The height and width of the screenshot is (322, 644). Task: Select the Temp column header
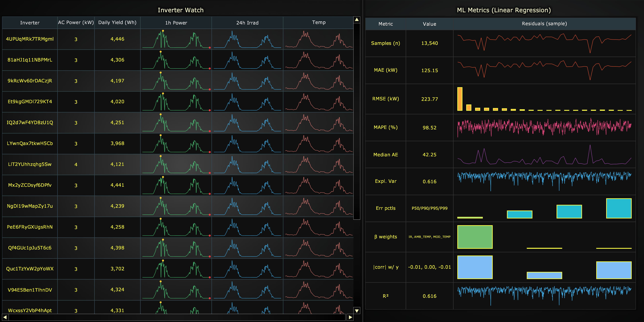pos(319,23)
